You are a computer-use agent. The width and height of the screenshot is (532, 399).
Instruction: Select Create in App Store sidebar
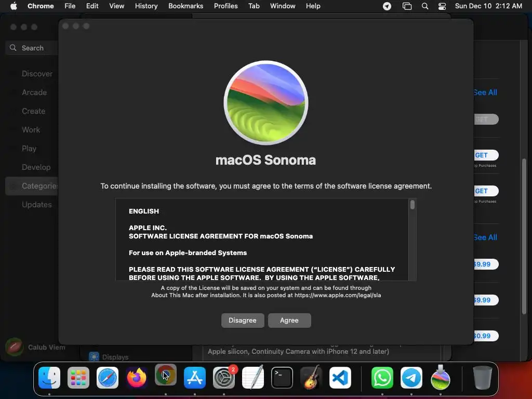click(x=34, y=111)
